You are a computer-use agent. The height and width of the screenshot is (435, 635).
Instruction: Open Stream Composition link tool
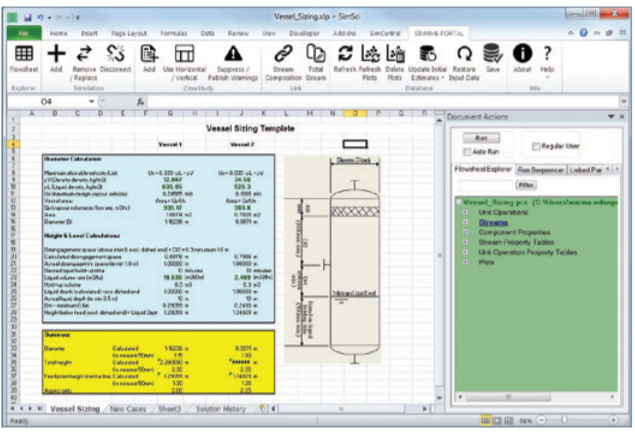pyautogui.click(x=284, y=52)
